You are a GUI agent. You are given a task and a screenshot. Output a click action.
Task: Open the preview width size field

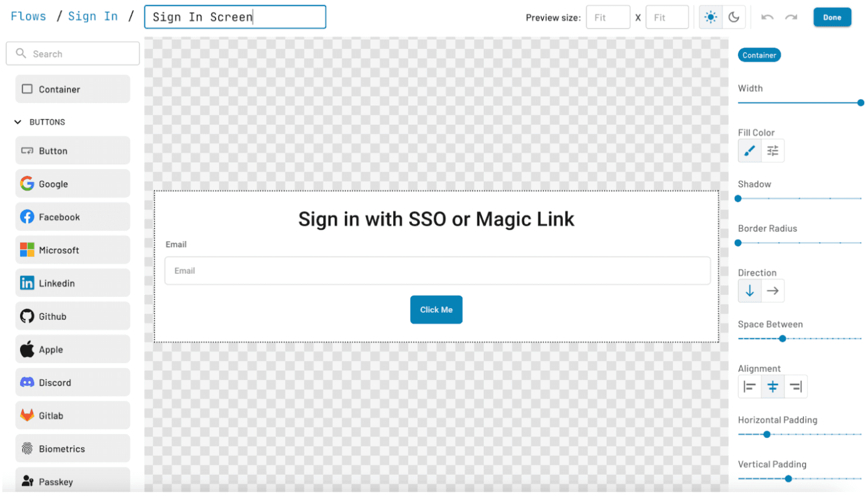pos(608,17)
